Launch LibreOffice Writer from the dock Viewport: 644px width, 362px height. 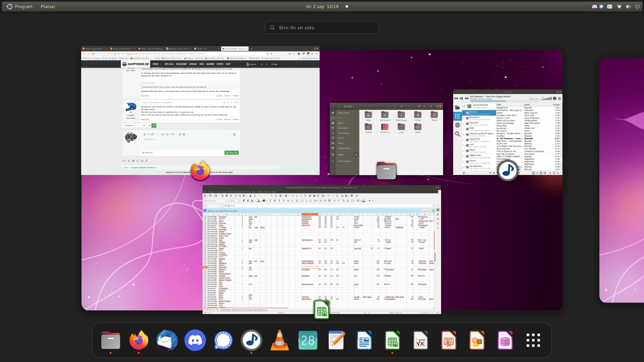[x=364, y=340]
